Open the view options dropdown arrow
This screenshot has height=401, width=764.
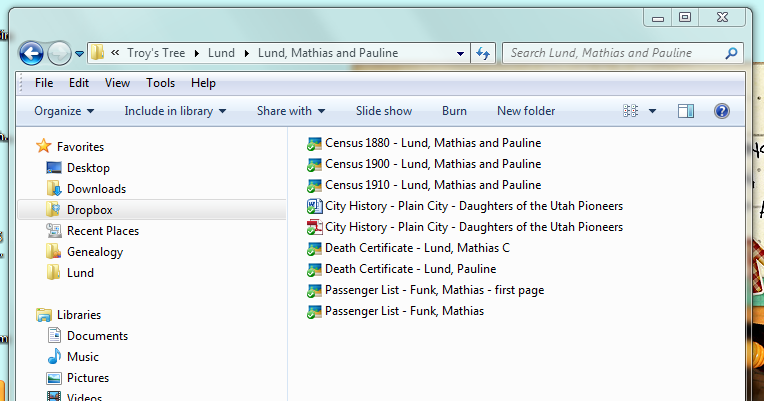pyautogui.click(x=653, y=111)
